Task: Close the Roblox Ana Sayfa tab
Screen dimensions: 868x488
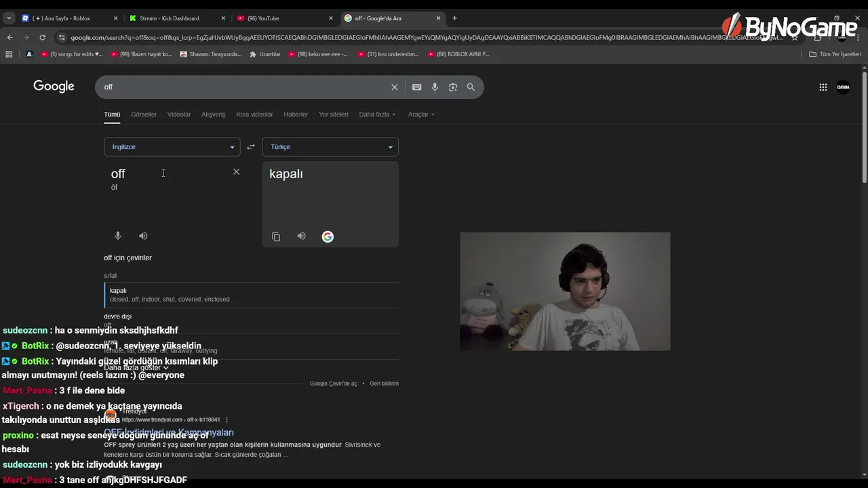Action: [x=115, y=18]
